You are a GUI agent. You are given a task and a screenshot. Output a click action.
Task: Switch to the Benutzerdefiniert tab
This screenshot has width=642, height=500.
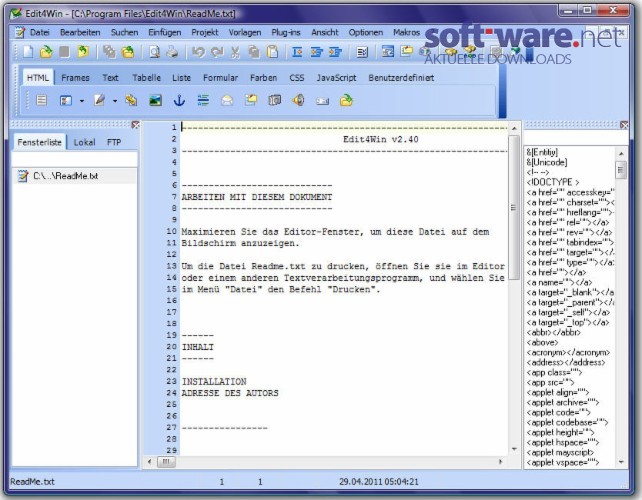(401, 78)
